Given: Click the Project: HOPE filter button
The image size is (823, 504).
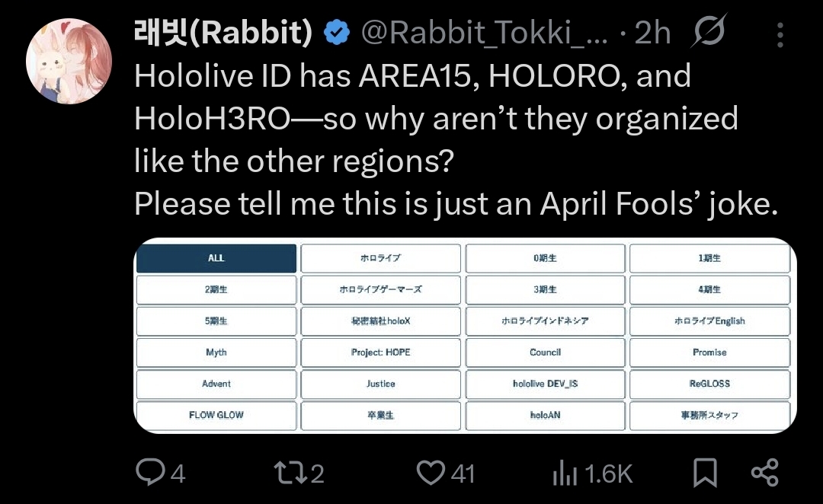Looking at the screenshot, I should 380,352.
